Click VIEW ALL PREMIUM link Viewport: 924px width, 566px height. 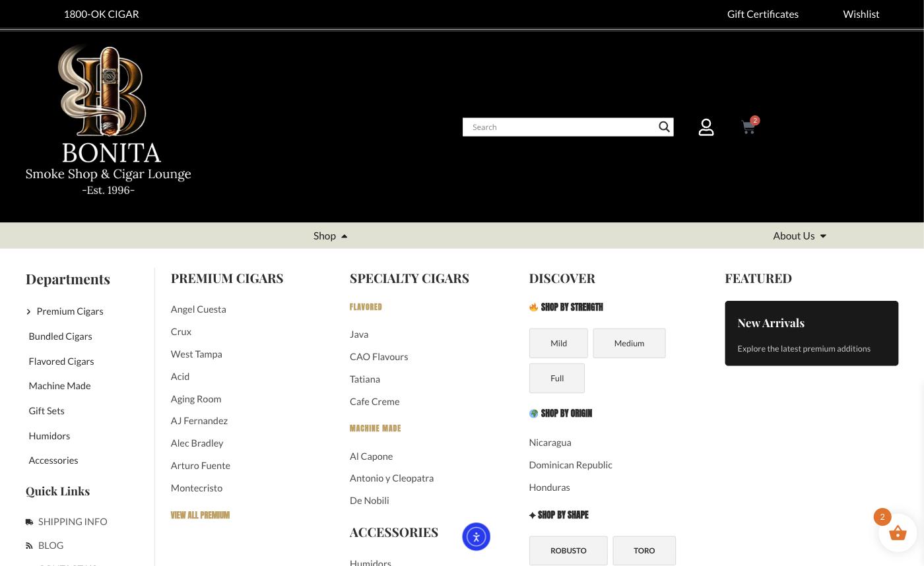(x=200, y=515)
